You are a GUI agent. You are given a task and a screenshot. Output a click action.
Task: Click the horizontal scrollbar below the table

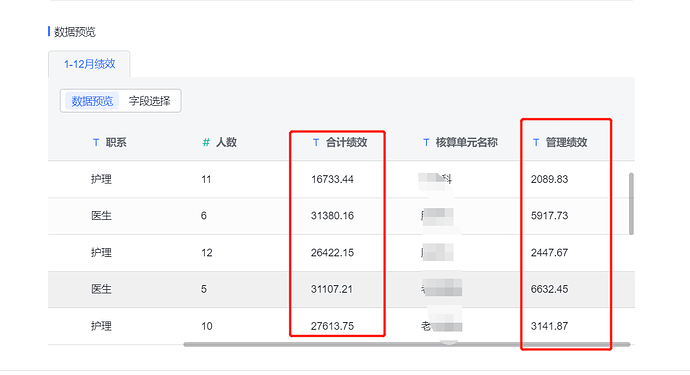coord(407,345)
